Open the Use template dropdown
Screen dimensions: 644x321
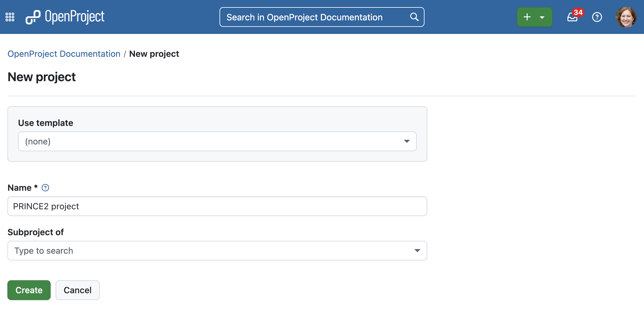tap(217, 141)
